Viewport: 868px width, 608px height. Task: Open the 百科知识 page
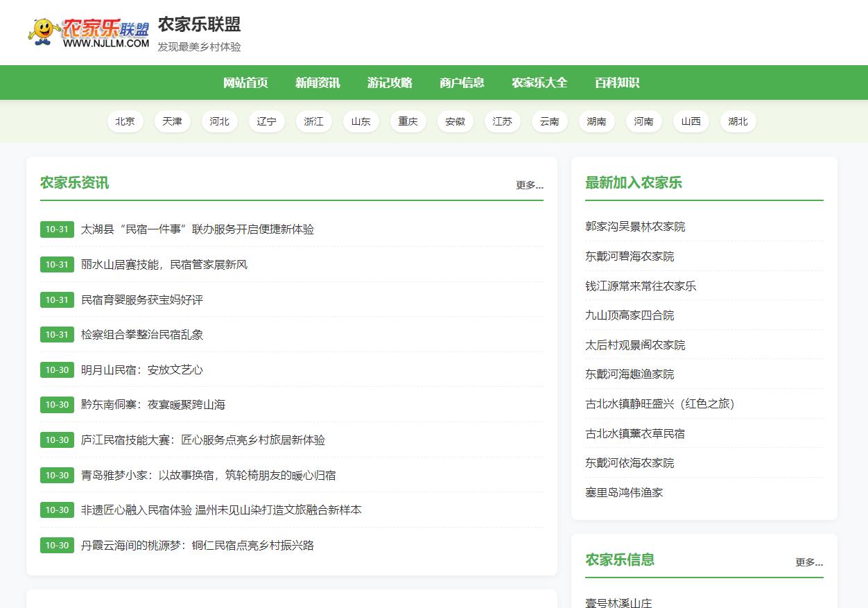[x=616, y=82]
